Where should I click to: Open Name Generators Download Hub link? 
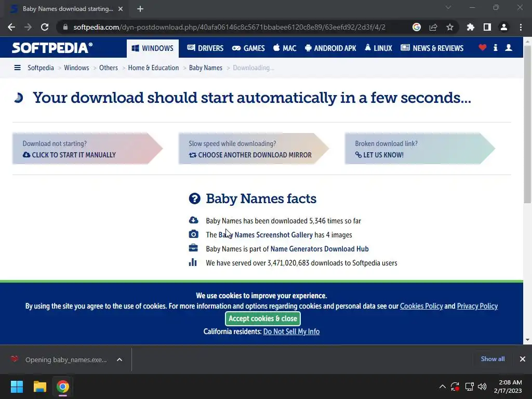pyautogui.click(x=320, y=249)
